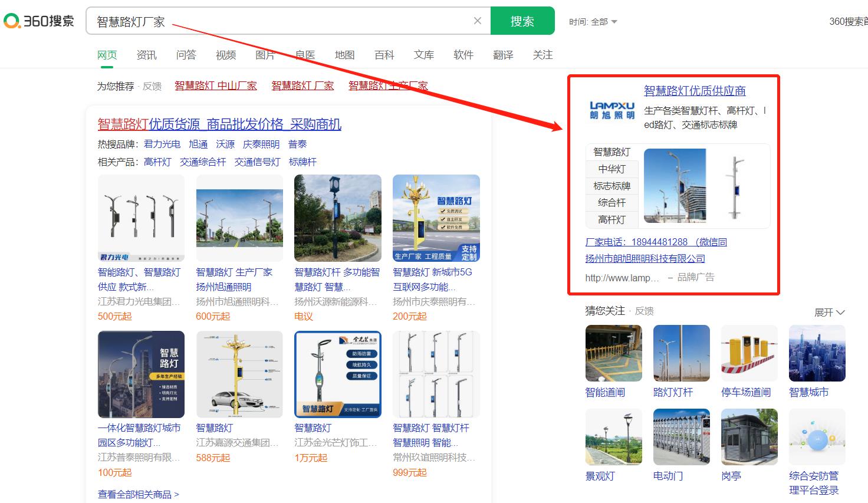This screenshot has height=503, width=868.
Task: Switch to the 资讯 tab
Action: pos(147,55)
